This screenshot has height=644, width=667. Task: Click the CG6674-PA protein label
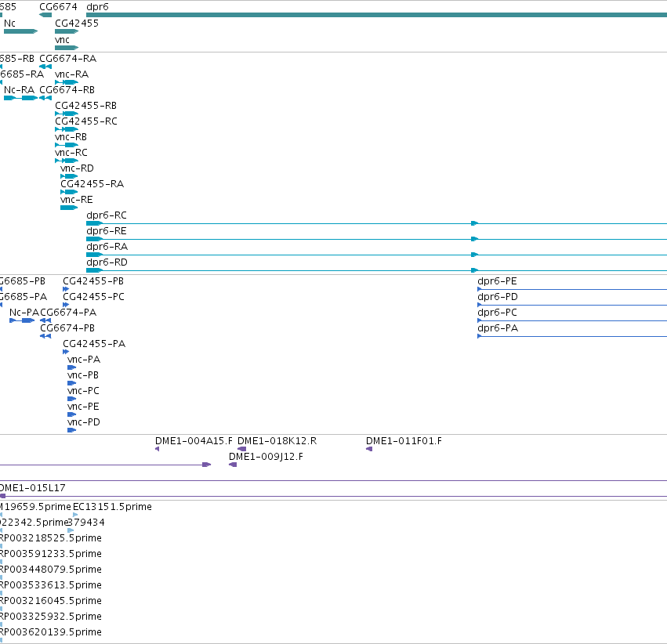point(68,313)
